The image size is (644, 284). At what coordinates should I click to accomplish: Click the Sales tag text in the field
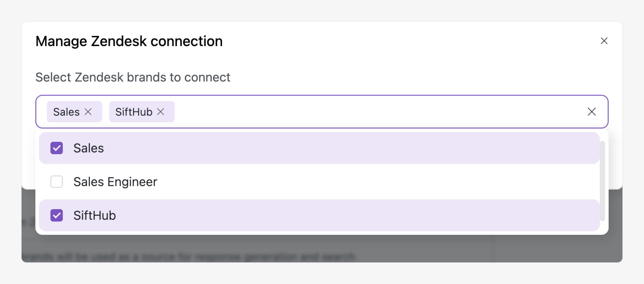pos(66,112)
